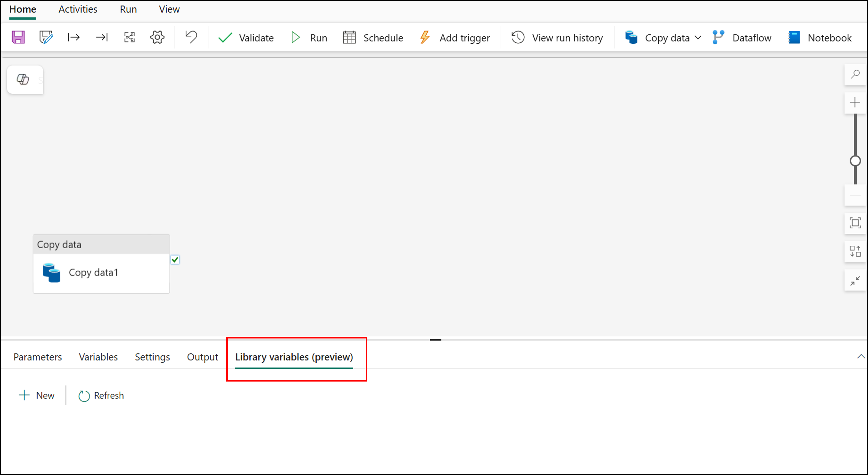Click New library variable button
The width and height of the screenshot is (868, 475).
(37, 395)
